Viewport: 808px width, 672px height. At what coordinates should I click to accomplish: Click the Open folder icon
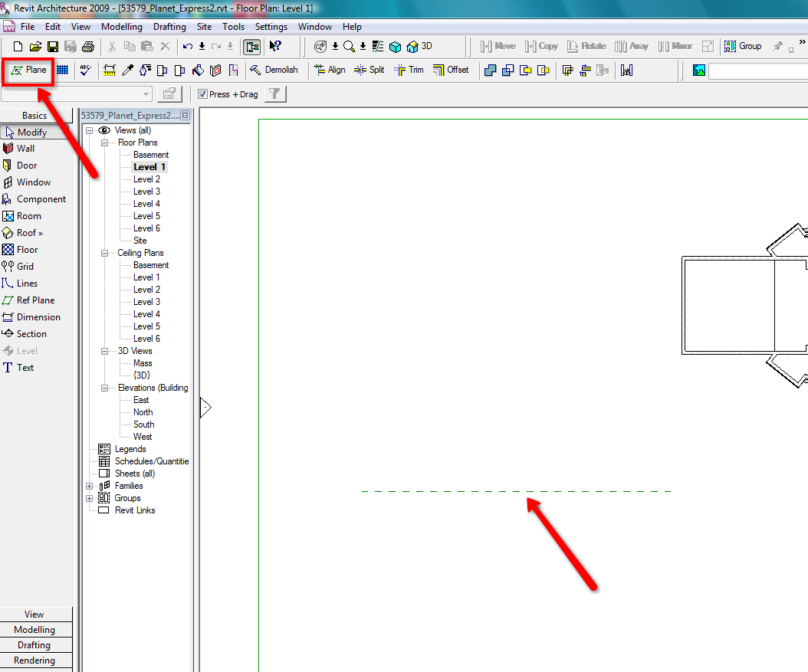tap(35, 46)
